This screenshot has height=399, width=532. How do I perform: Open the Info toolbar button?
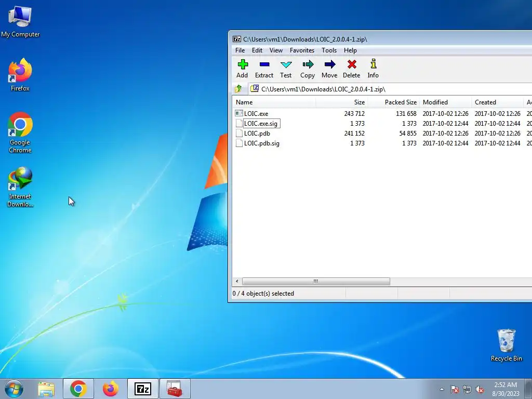(x=373, y=69)
